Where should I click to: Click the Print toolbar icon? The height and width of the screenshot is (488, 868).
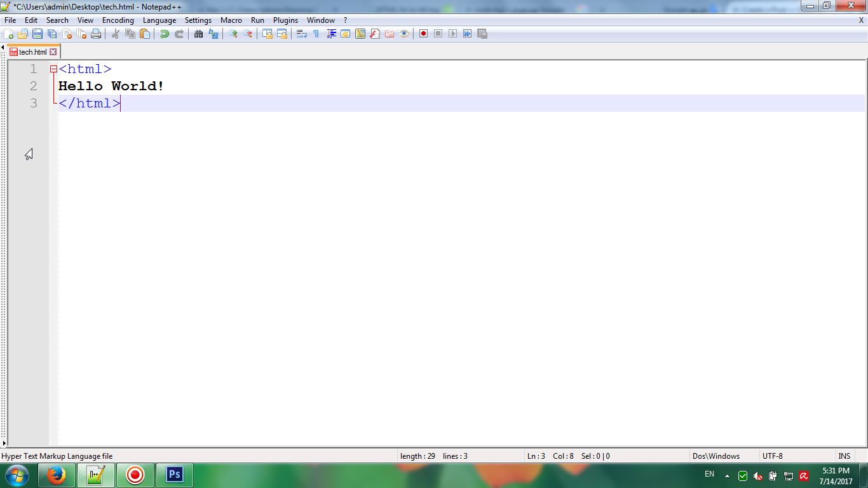click(96, 34)
